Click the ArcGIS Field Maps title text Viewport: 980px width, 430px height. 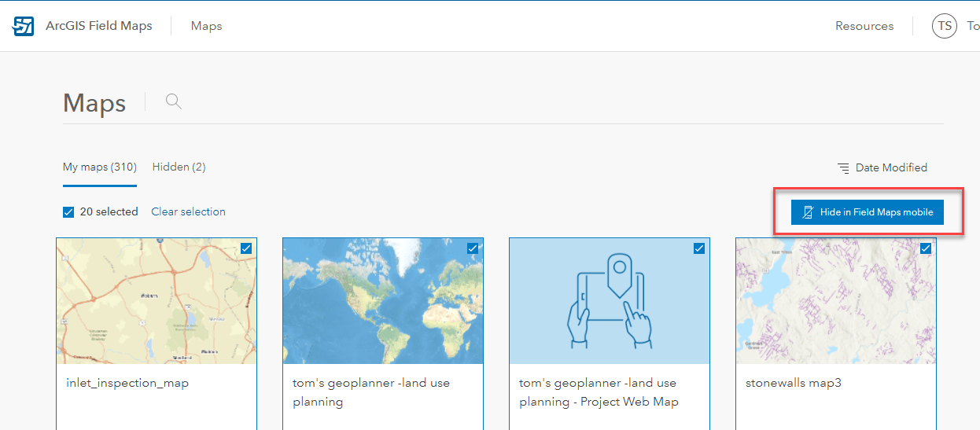point(99,26)
